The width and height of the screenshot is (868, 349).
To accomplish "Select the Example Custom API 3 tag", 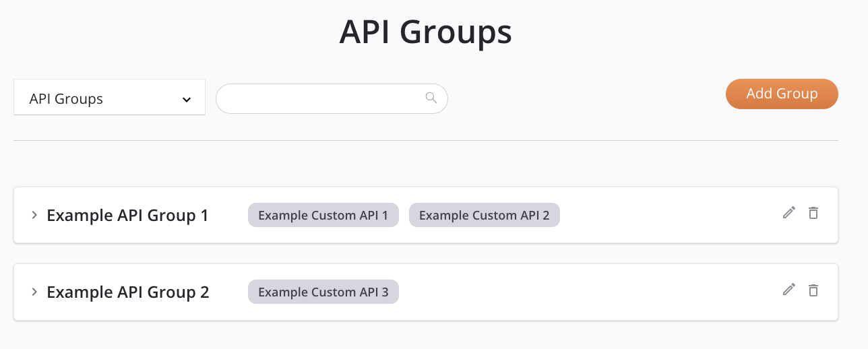I will 323,292.
